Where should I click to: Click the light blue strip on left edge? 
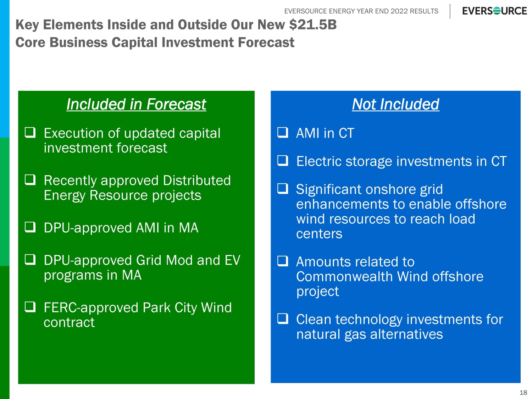pyautogui.click(x=5, y=67)
